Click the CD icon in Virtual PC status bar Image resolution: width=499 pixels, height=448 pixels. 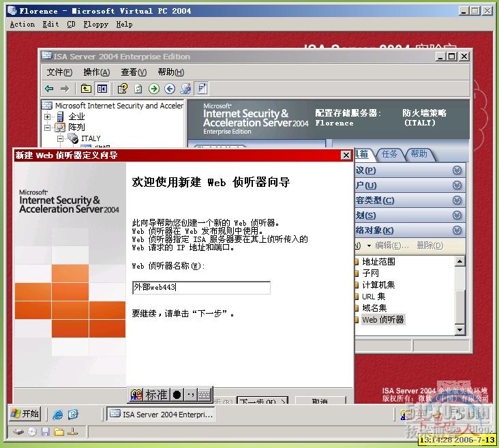(x=32, y=432)
